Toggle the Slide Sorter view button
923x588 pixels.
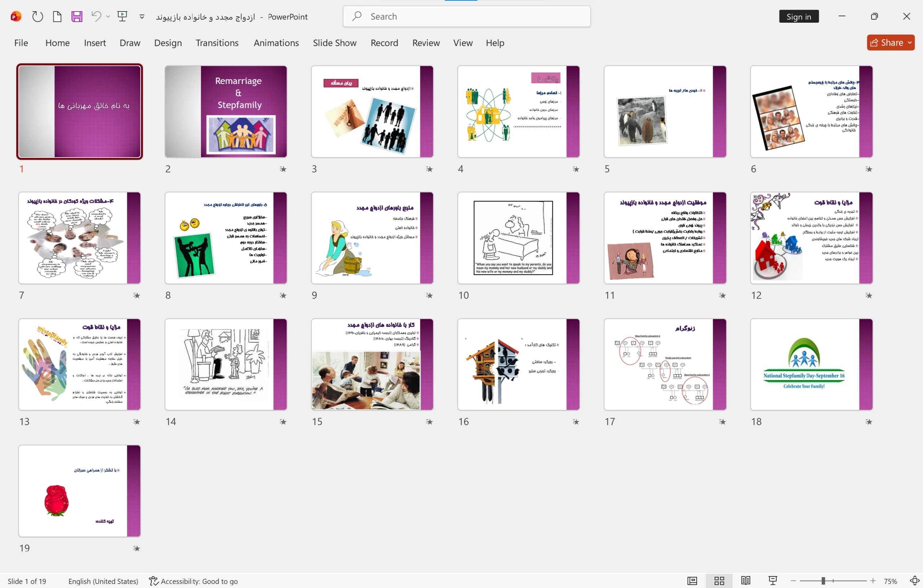click(x=719, y=581)
